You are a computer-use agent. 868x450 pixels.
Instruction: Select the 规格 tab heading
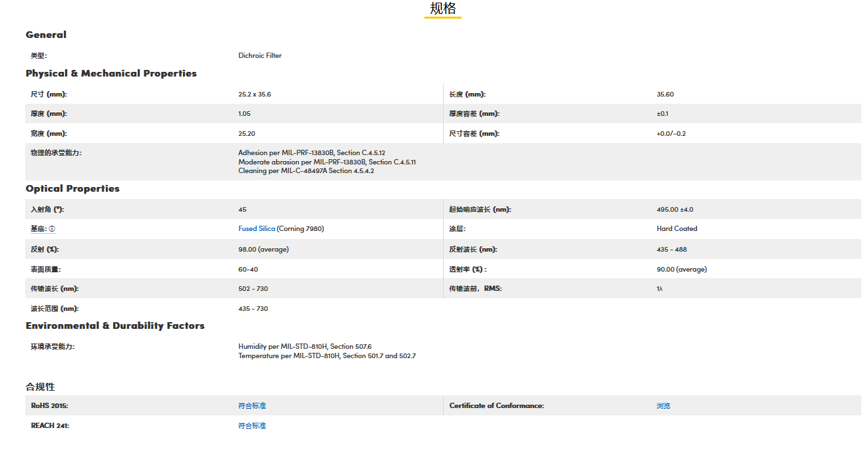tap(443, 9)
